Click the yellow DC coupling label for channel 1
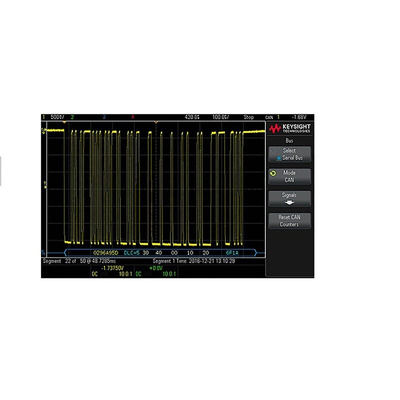This screenshot has width=400, height=400. pyautogui.click(x=95, y=274)
